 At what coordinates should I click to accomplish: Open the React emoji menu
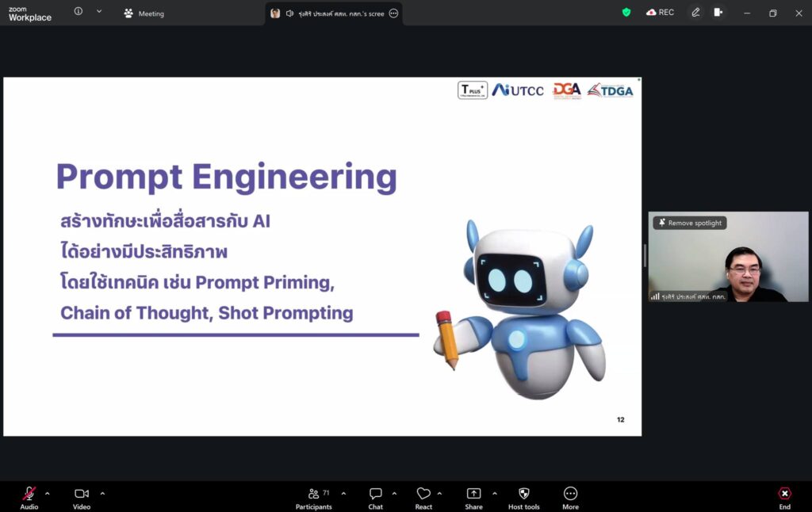[423, 495]
